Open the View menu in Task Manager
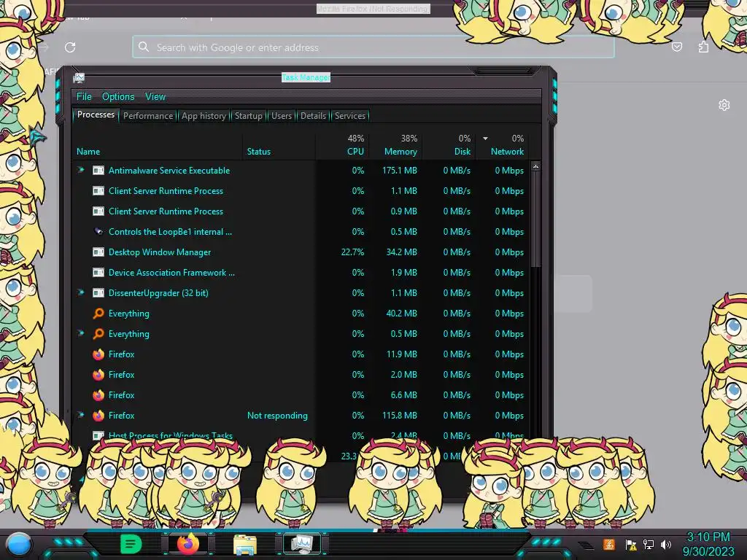This screenshot has width=747, height=560. pyautogui.click(x=155, y=97)
